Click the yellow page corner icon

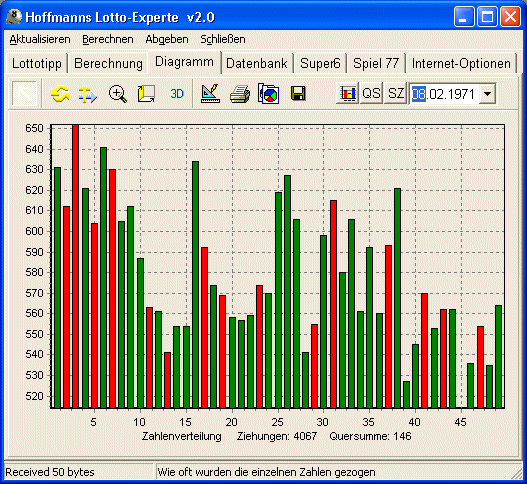147,94
